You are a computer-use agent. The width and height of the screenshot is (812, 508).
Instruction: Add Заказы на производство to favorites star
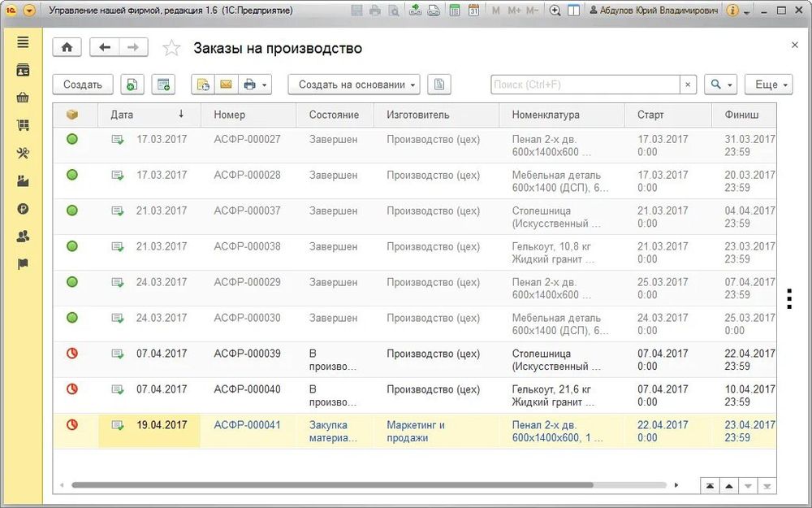click(171, 48)
